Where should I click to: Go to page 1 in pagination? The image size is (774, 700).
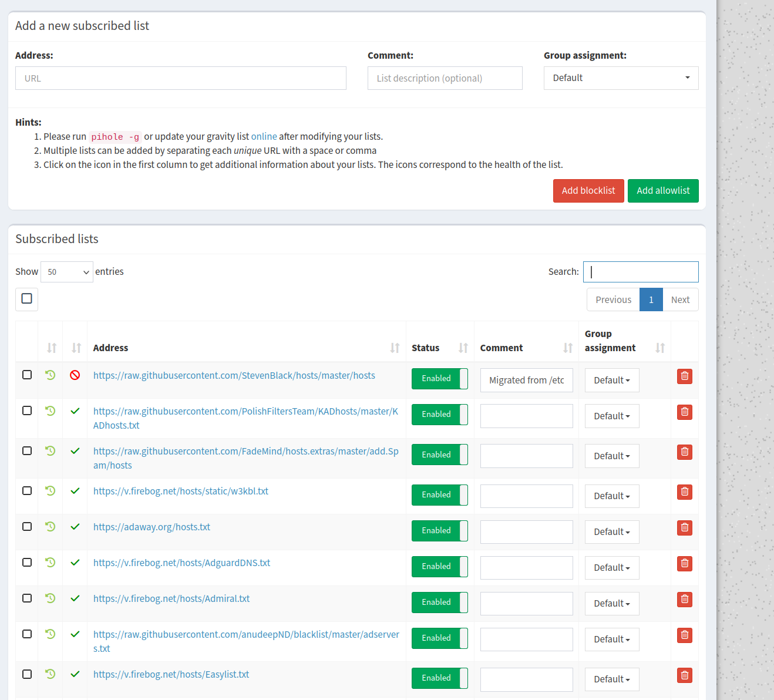(x=651, y=300)
